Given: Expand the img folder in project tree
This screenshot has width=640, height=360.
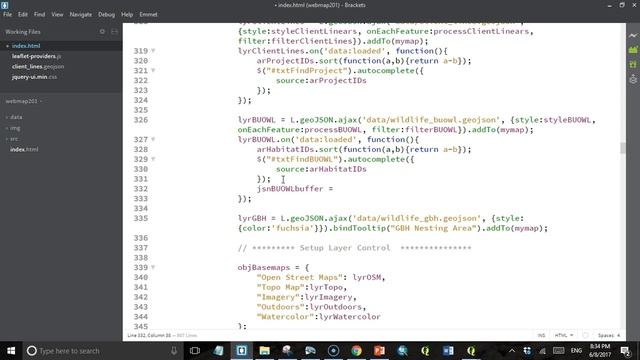Looking at the screenshot, I should click(13, 128).
